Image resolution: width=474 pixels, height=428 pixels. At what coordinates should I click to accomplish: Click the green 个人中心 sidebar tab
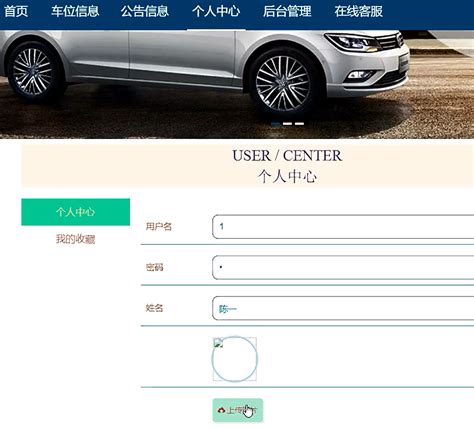[76, 212]
